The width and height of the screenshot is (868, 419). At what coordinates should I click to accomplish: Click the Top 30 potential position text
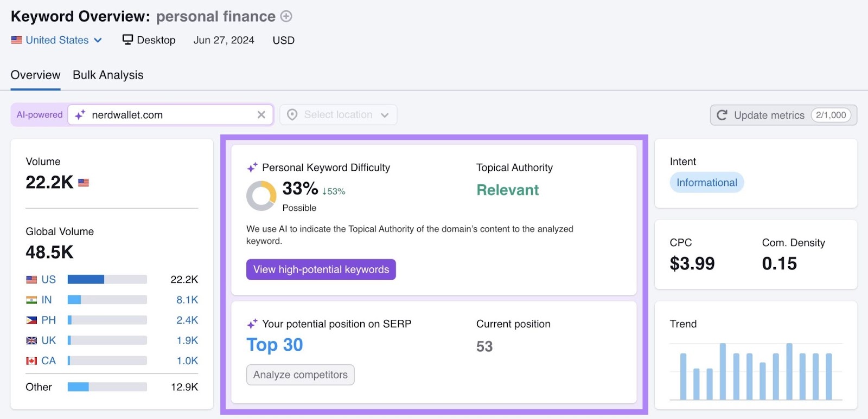(274, 345)
